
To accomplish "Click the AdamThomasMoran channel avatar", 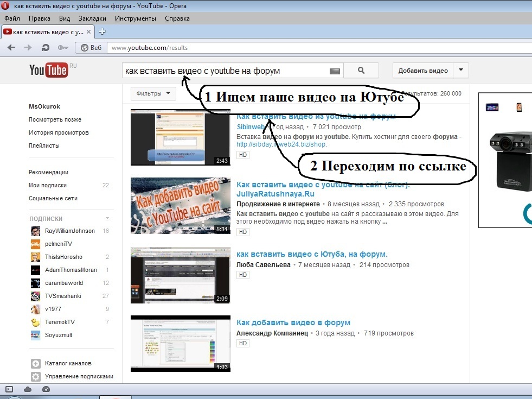I will point(35,270).
